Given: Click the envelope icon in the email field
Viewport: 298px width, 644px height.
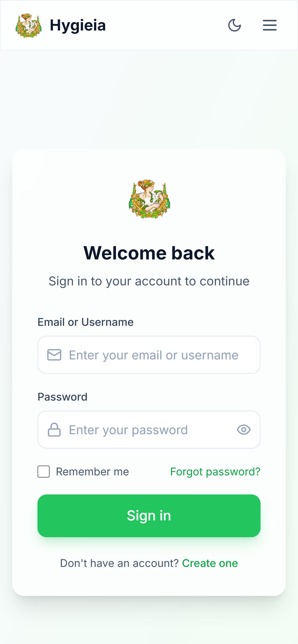Looking at the screenshot, I should click(54, 355).
